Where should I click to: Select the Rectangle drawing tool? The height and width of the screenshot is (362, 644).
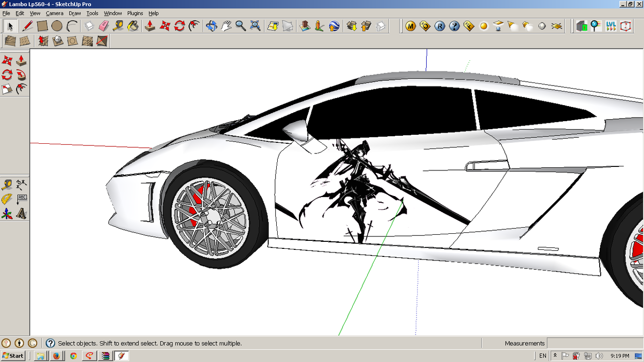42,26
